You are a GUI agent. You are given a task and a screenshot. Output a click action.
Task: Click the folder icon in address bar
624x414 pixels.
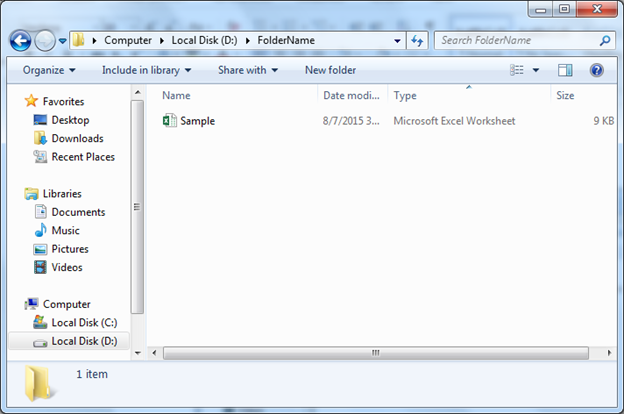click(79, 40)
